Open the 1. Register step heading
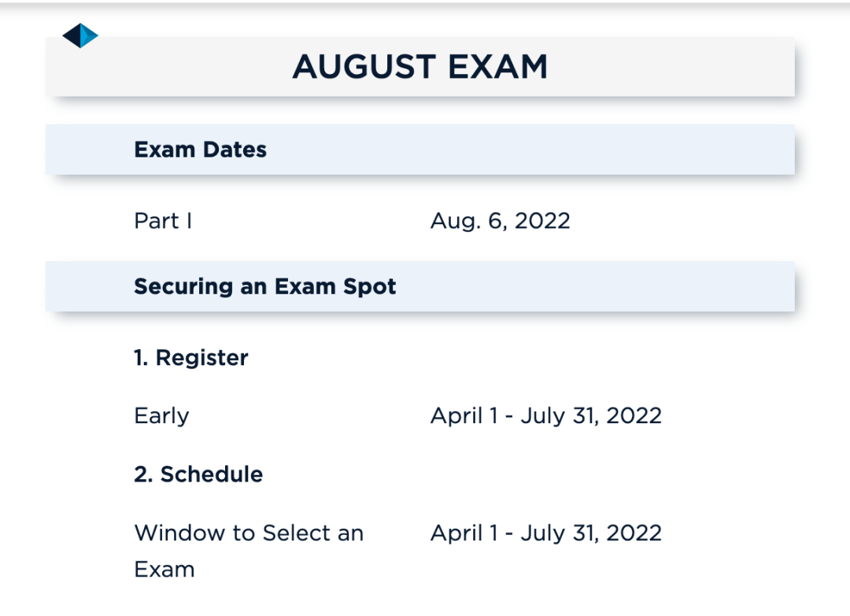This screenshot has height=616, width=850. 191,358
